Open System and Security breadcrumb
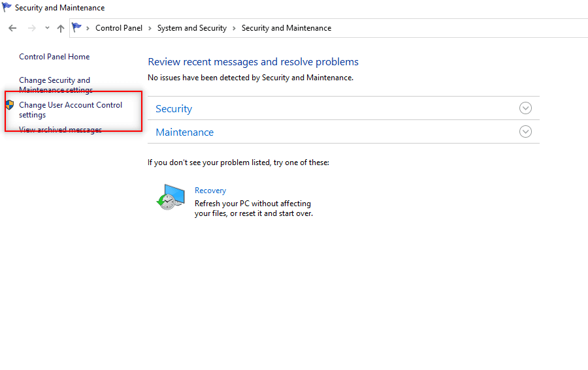The image size is (588, 370). [x=192, y=28]
